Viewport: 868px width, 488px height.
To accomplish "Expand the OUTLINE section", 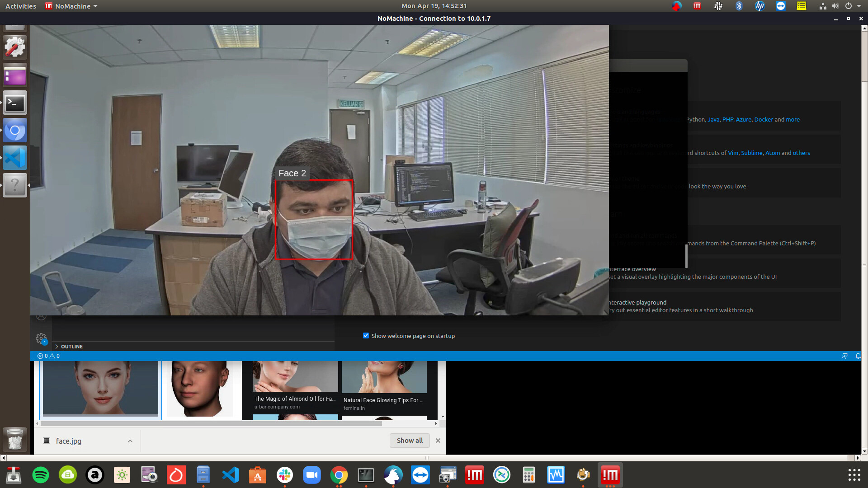I will [x=71, y=347].
